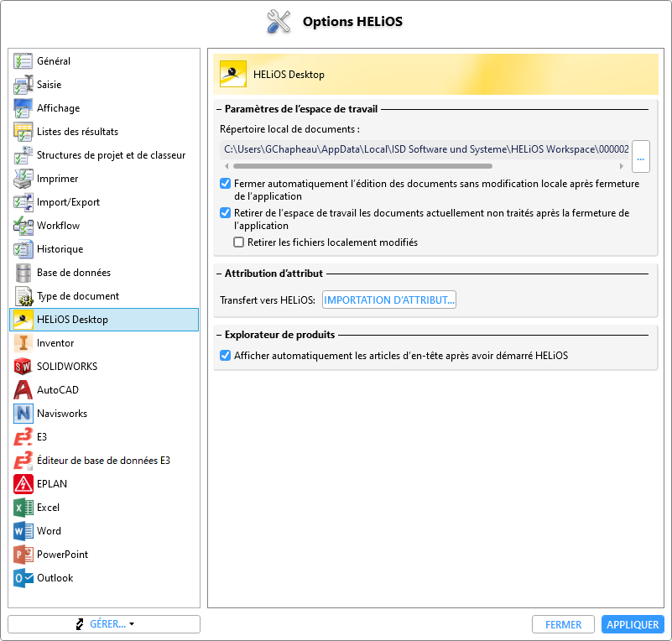This screenshot has height=641, width=672.
Task: Click the EPLAN icon
Action: point(23,484)
